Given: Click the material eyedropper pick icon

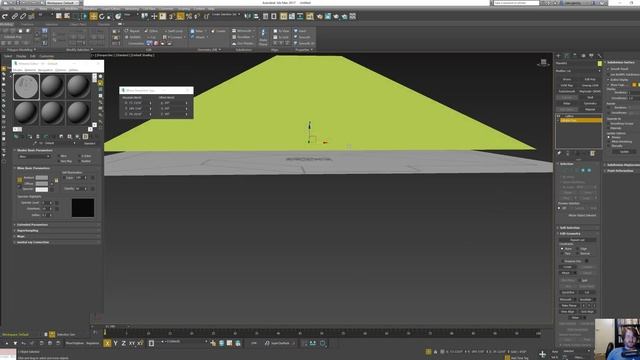Looking at the screenshot, I should [x=36, y=143].
